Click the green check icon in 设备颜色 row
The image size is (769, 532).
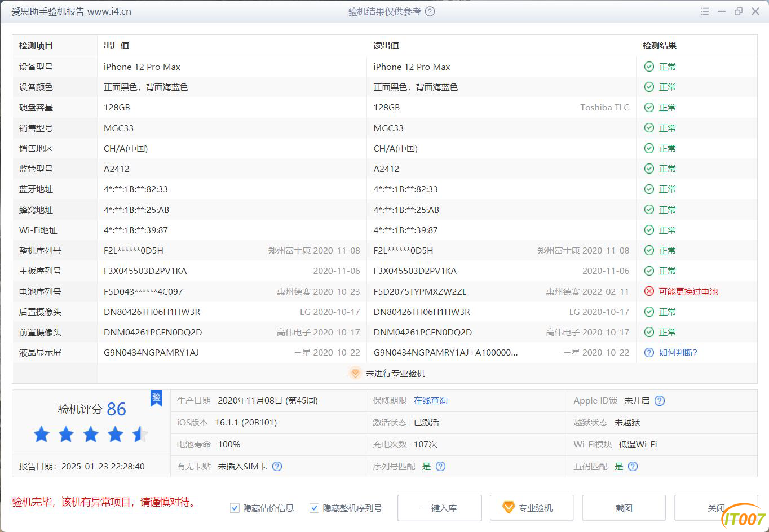649,87
